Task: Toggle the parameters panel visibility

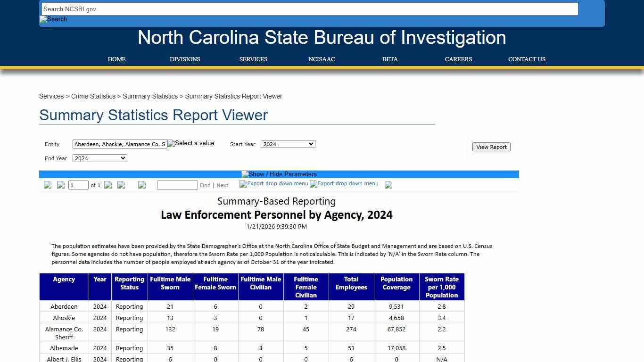Action: pyautogui.click(x=279, y=174)
